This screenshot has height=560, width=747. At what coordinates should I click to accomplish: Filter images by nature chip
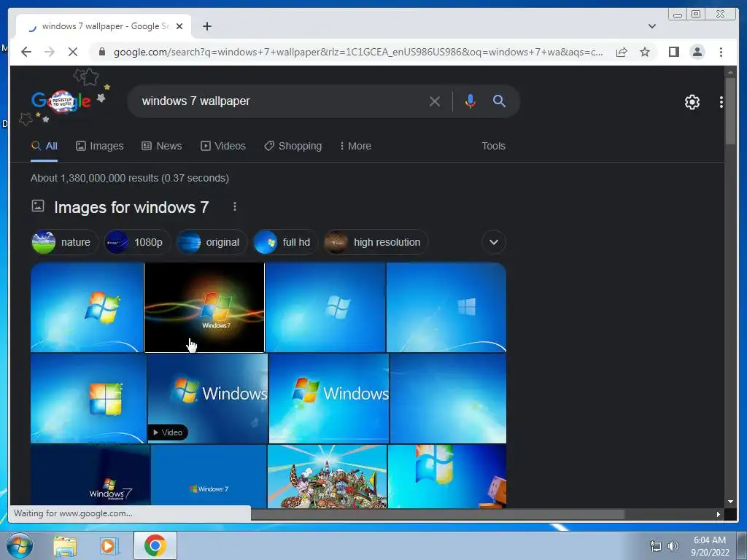coord(64,242)
